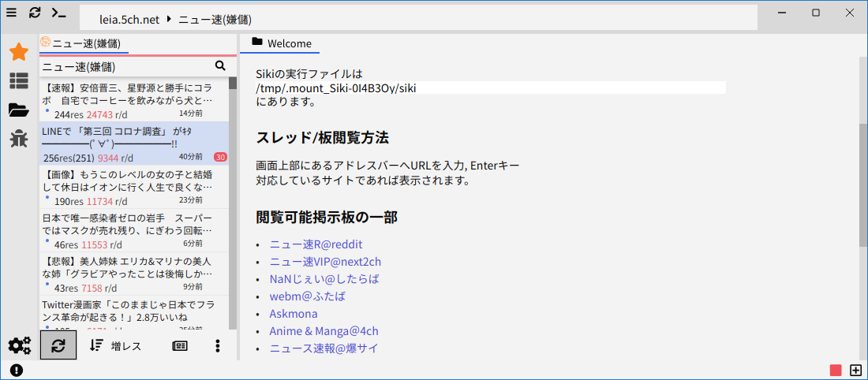Image resolution: width=868 pixels, height=380 pixels.
Task: Click the reload icon in title bar
Action: [35, 13]
